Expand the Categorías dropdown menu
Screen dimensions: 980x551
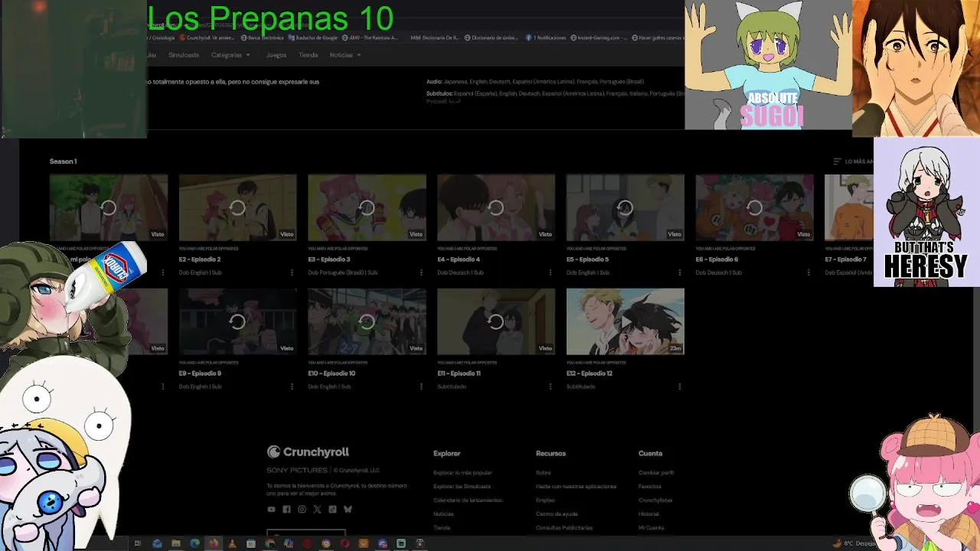(230, 55)
